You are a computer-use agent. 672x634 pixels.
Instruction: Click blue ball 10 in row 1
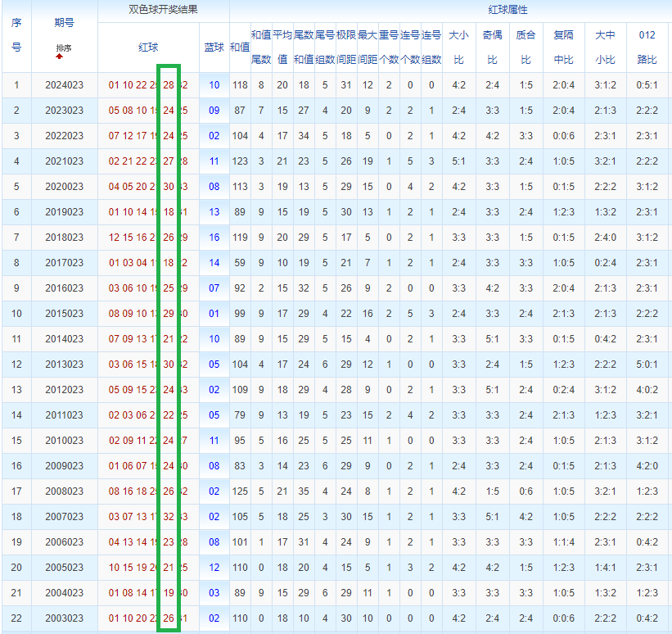tap(214, 85)
